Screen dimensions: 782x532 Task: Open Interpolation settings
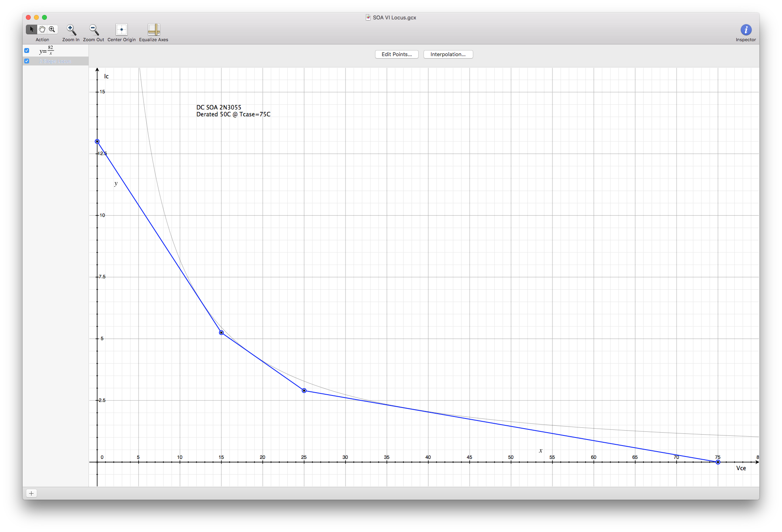click(448, 55)
